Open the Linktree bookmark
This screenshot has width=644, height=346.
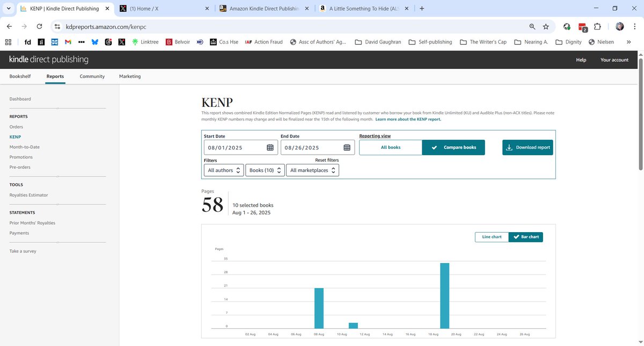point(145,41)
